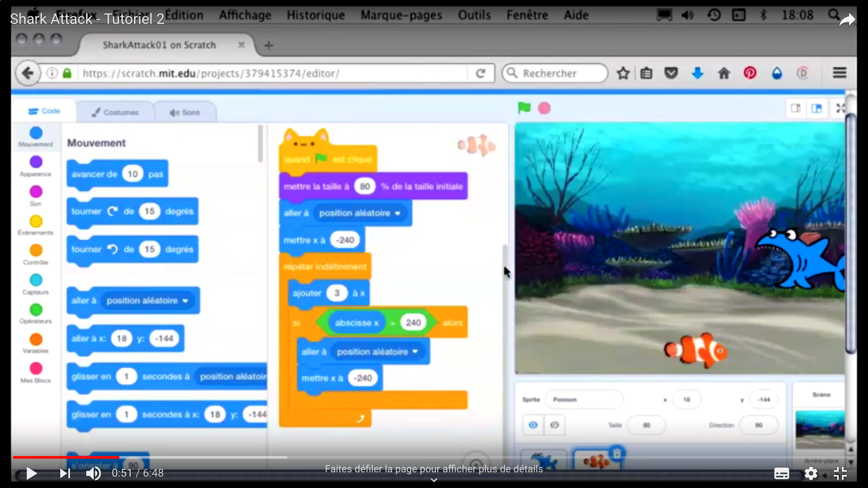Image resolution: width=868 pixels, height=488 pixels.
Task: Click the 'aller à x: 18 y: -144' block
Action: click(125, 338)
